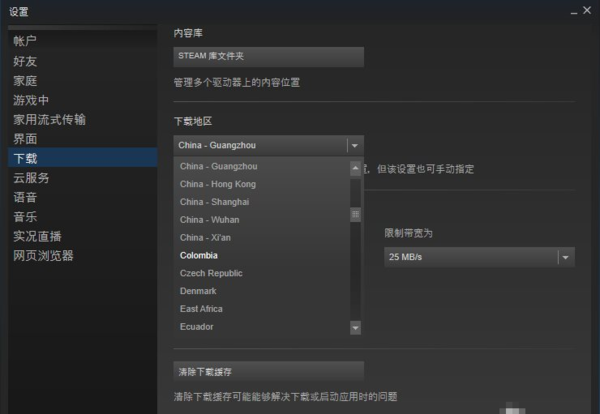Select 家用流式传输 in the sidebar

(x=82, y=119)
